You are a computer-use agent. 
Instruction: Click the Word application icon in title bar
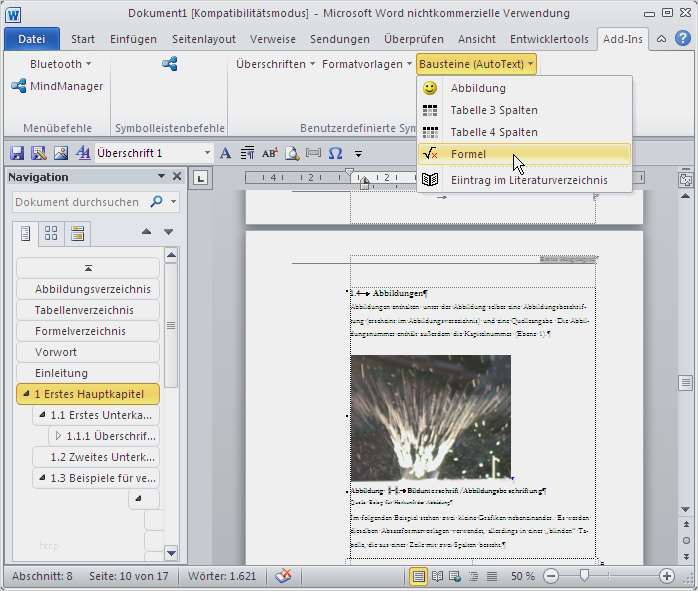click(x=13, y=15)
